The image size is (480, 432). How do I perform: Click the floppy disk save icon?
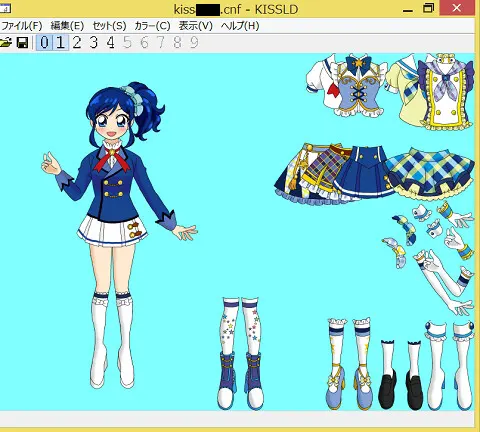coord(22,43)
